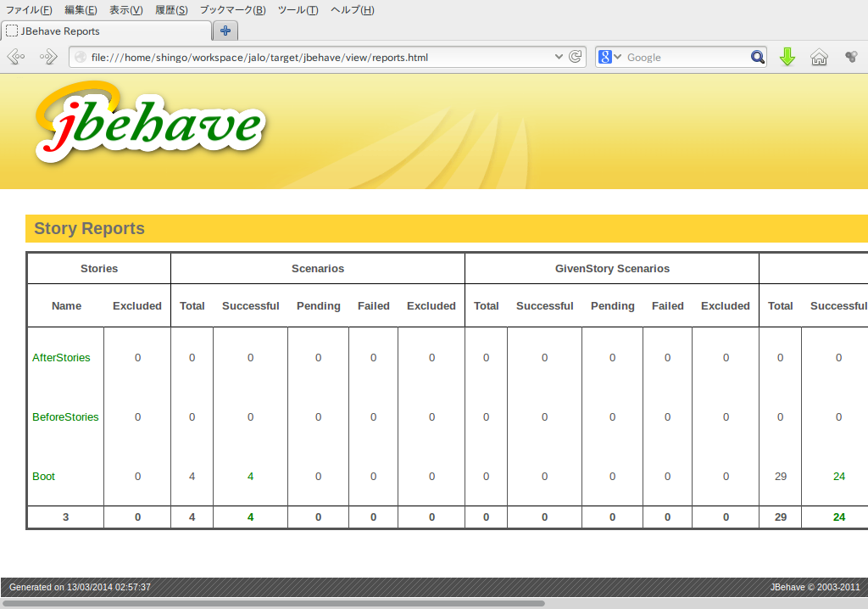868x609 pixels.
Task: Click the address bar URL field
Action: coord(314,58)
